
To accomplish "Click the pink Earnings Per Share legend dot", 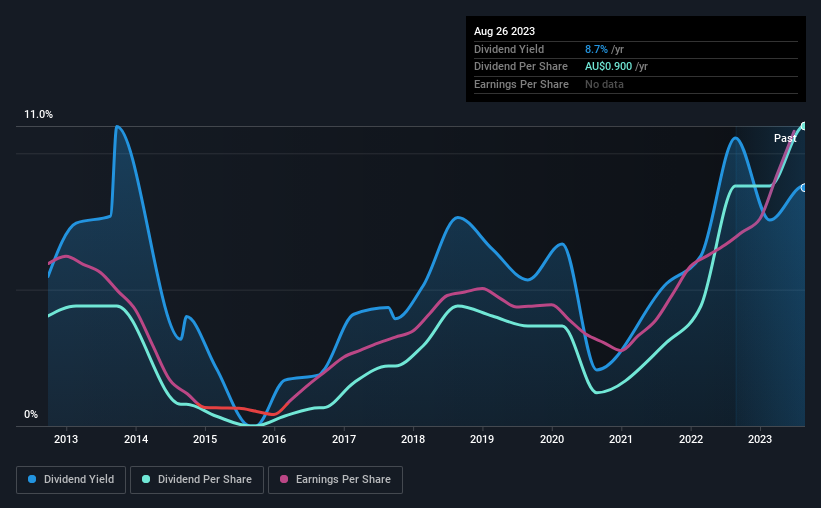I will [x=284, y=479].
